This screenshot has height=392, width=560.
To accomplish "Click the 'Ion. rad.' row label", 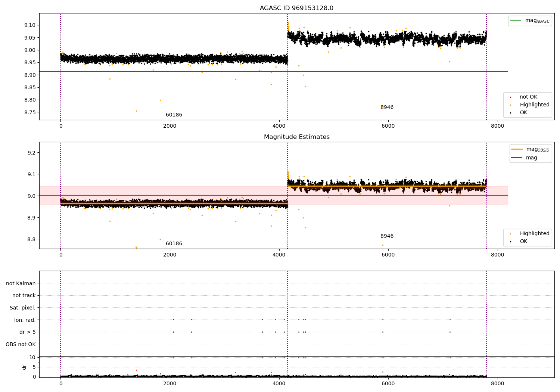I will pos(25,320).
